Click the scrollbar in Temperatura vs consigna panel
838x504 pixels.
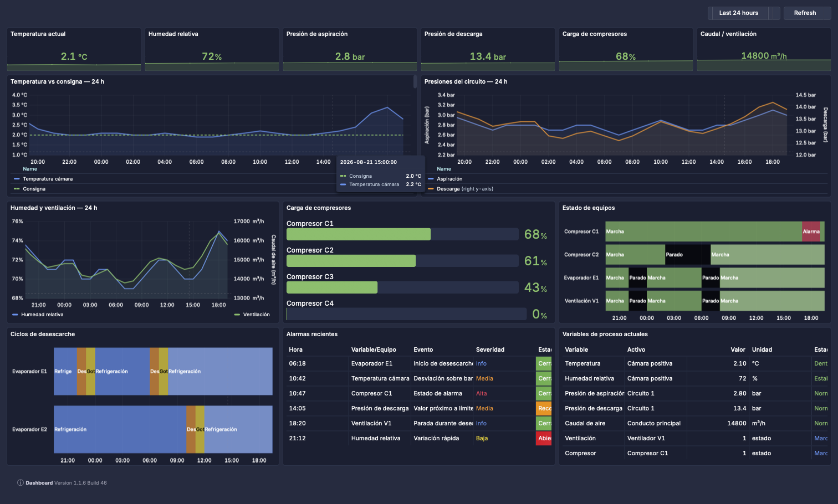(x=415, y=82)
